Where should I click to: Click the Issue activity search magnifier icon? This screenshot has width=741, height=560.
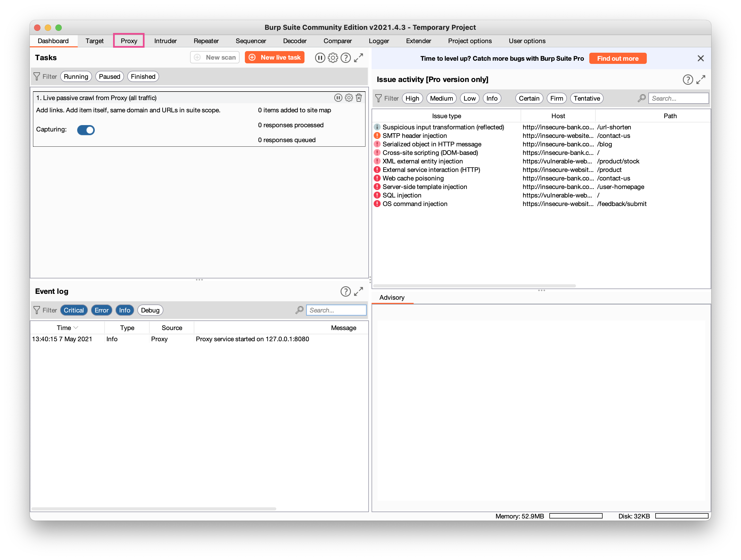[x=641, y=98]
